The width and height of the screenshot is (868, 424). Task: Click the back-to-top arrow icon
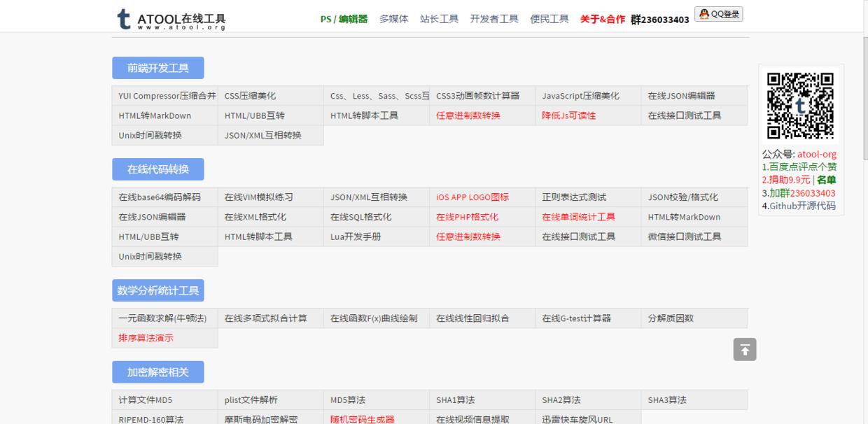[x=745, y=349]
